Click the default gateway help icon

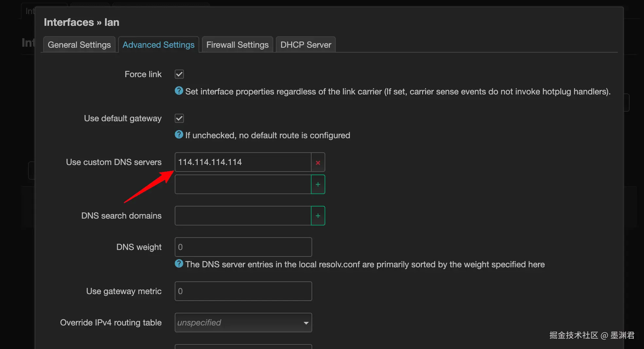179,134
